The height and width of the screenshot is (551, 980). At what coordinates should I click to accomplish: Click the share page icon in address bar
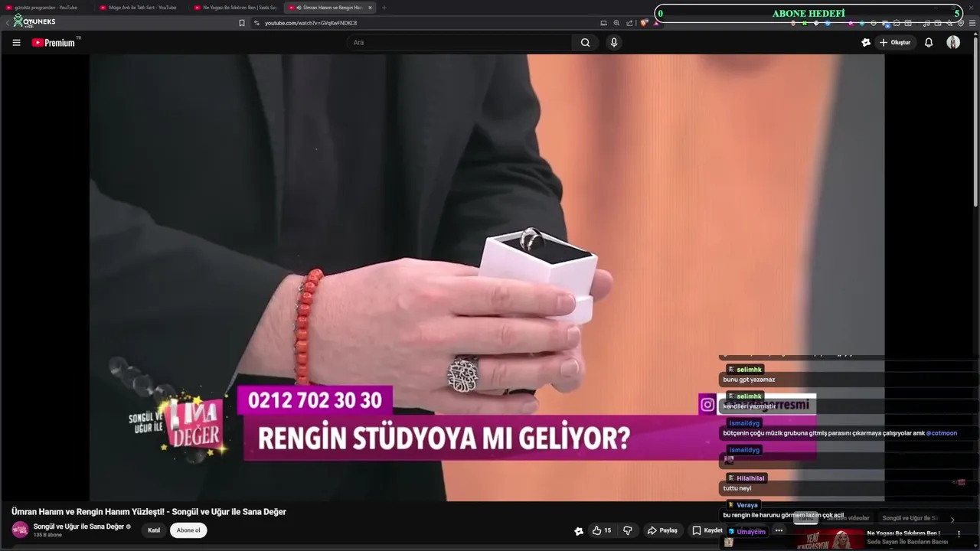click(629, 23)
